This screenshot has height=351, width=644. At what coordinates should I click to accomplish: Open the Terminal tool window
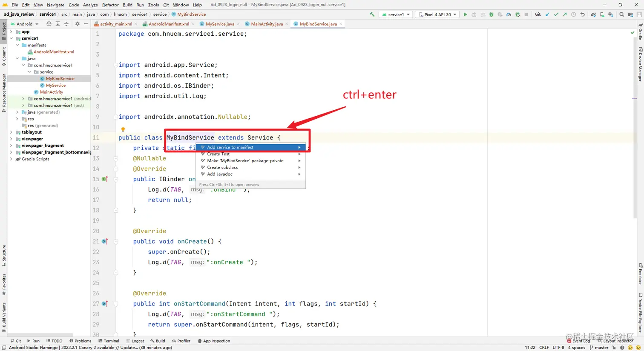(x=109, y=341)
